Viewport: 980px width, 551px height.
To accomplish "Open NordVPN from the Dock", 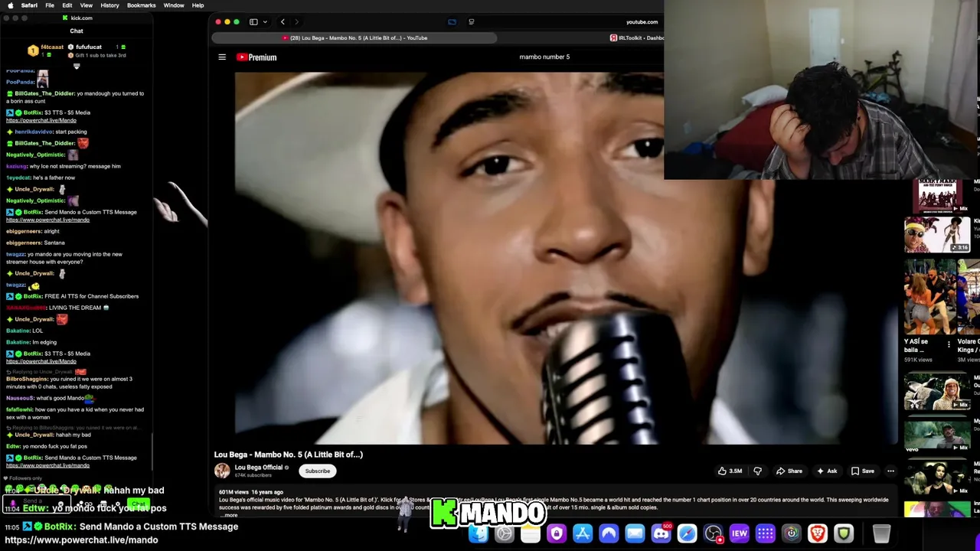I will (x=609, y=533).
